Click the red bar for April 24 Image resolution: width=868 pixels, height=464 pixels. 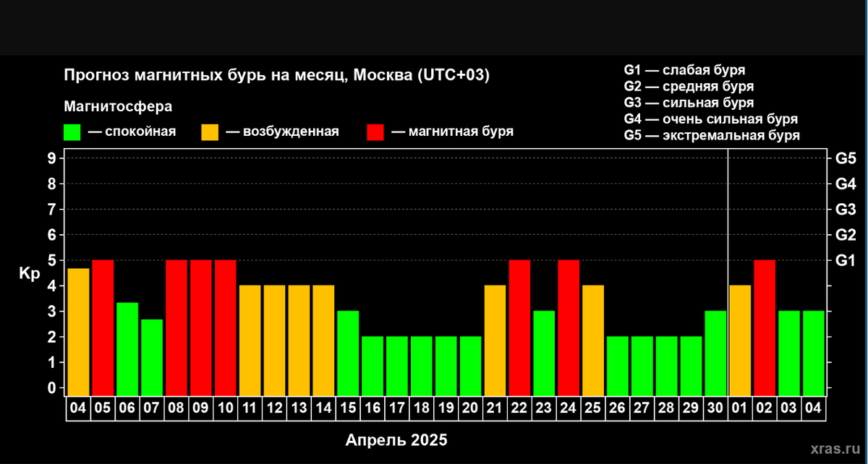[569, 327]
